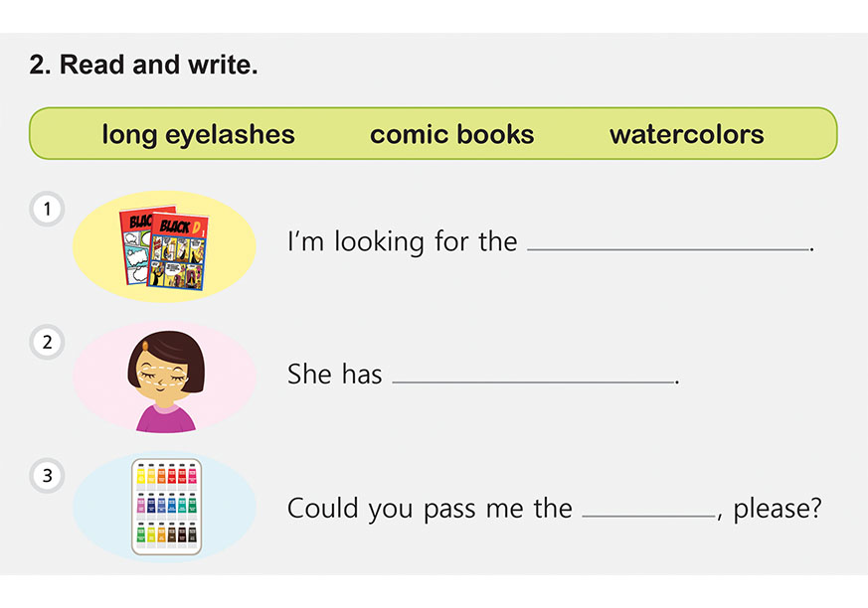Click the number 2 circle

click(47, 344)
